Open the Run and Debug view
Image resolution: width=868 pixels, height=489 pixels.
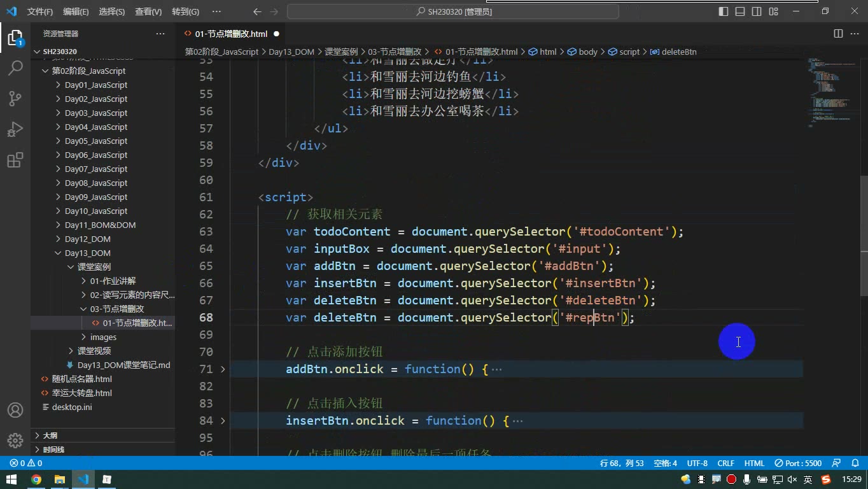(15, 129)
